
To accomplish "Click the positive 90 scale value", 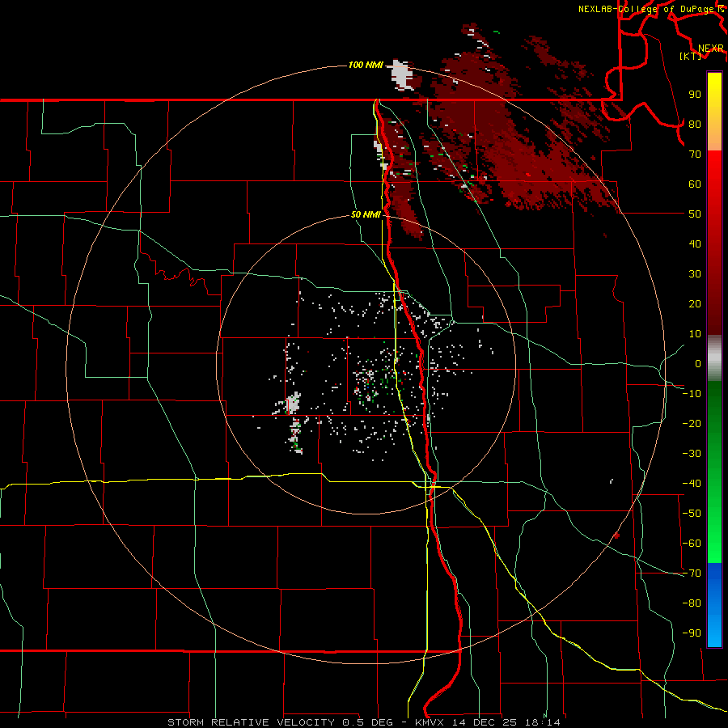I will point(695,95).
